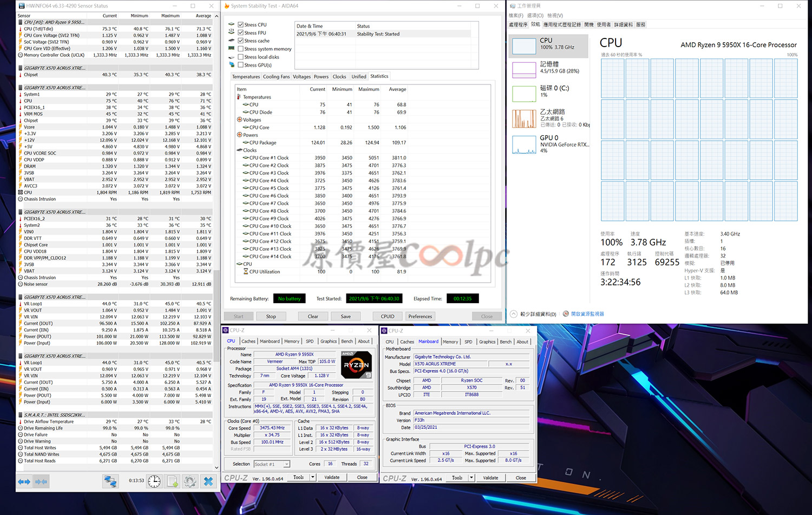
Task: Click the HWiNFO64 title bar app icon
Action: coord(22,6)
